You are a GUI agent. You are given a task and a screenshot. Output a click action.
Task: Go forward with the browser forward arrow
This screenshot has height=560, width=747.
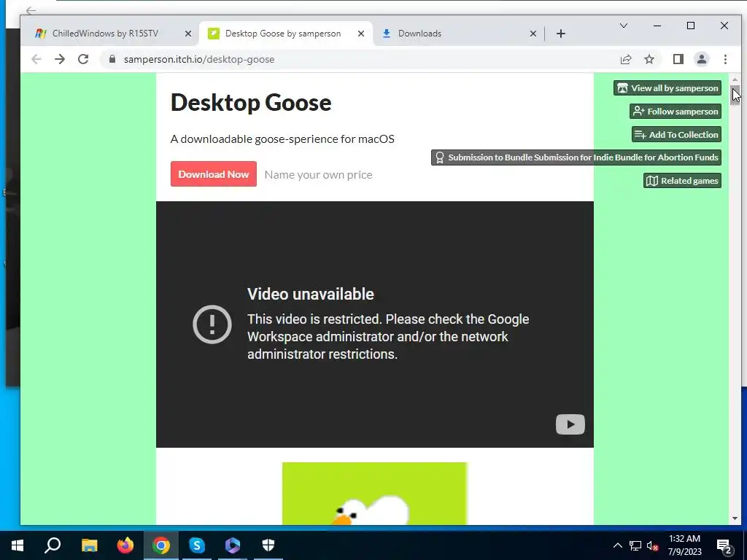[x=60, y=59]
